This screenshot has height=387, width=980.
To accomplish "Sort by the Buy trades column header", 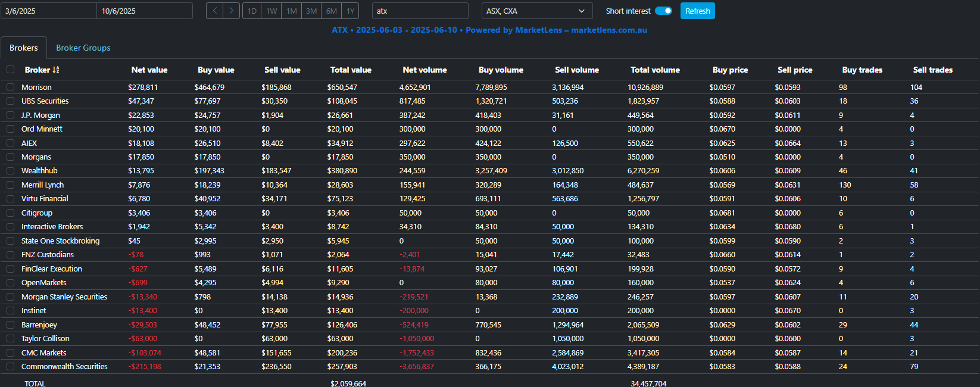I will tap(862, 70).
